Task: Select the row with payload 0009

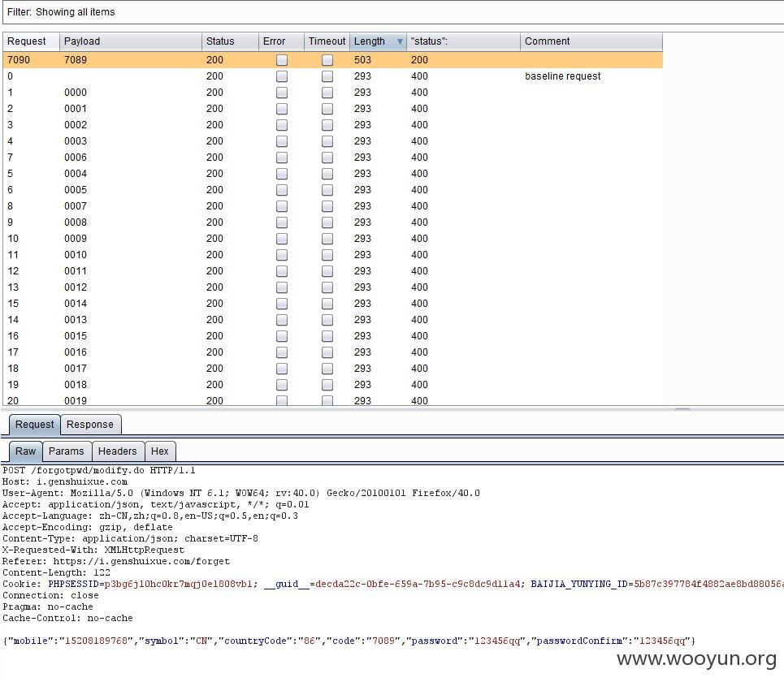Action: pyautogui.click(x=333, y=239)
